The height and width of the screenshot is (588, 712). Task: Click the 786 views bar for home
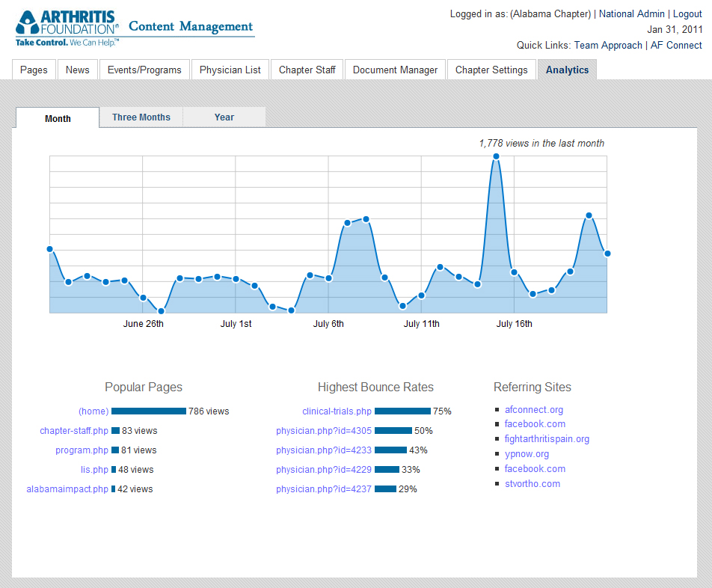[x=149, y=411]
